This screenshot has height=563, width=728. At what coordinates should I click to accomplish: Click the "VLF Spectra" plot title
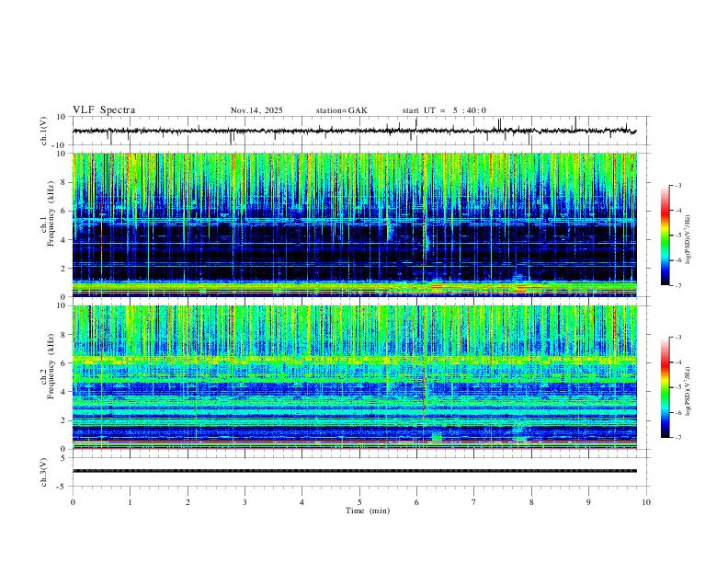104,110
